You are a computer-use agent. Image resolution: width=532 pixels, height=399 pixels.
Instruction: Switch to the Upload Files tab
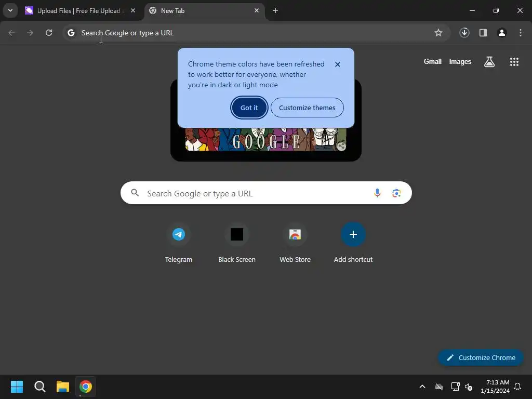pos(81,11)
